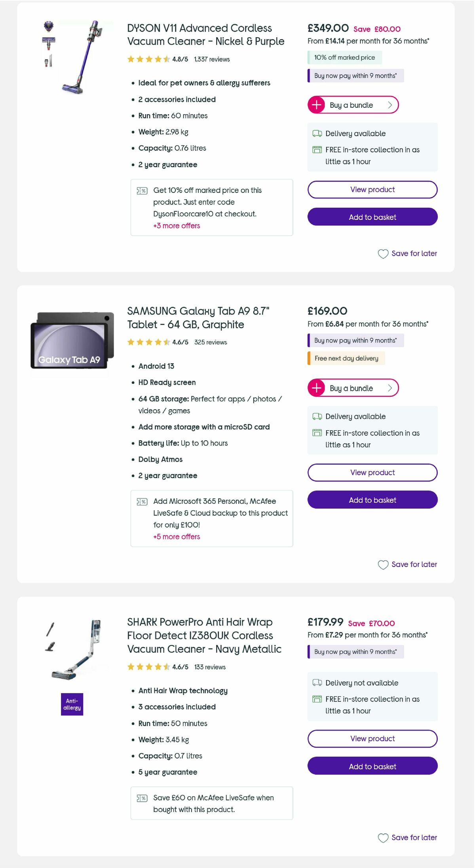Select the plus icon on Samsung Buy a bundle
The width and height of the screenshot is (475, 868).
[317, 388]
